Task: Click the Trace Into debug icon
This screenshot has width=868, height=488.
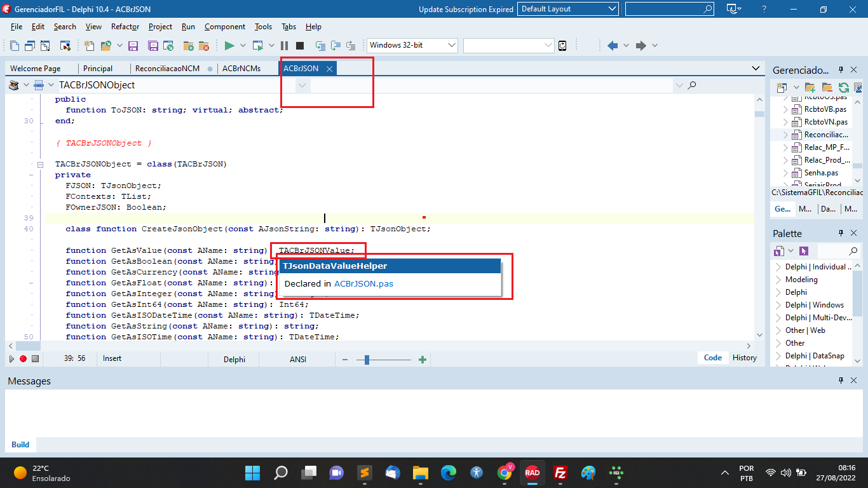Action: click(x=320, y=46)
